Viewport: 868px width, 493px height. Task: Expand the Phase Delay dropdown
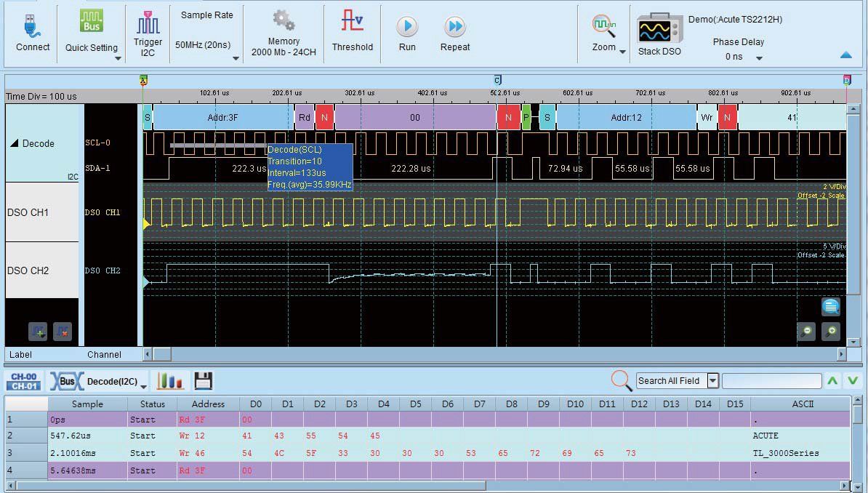pos(759,58)
